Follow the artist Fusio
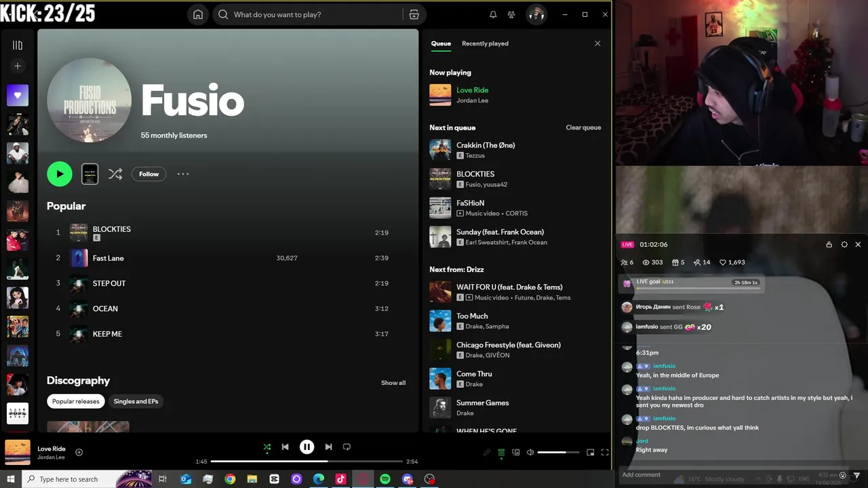The width and height of the screenshot is (868, 488). pos(149,174)
